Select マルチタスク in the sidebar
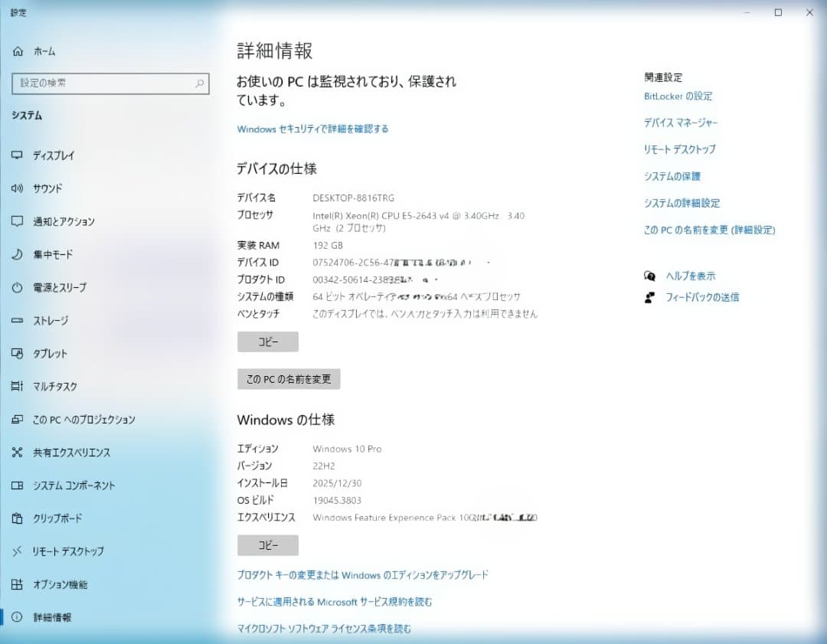The image size is (827, 644). click(54, 387)
